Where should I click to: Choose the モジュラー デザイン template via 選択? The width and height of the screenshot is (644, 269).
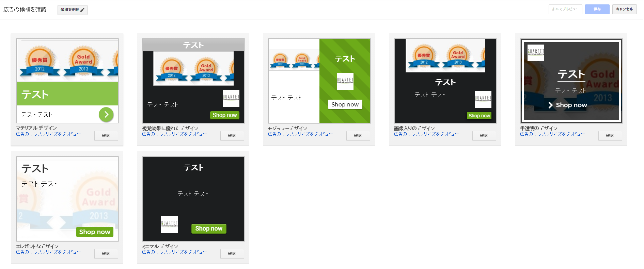[358, 136]
